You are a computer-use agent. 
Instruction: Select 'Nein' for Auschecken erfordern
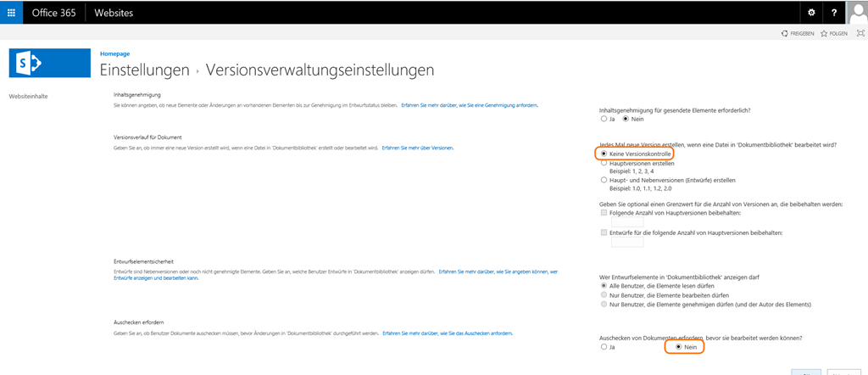tap(677, 347)
